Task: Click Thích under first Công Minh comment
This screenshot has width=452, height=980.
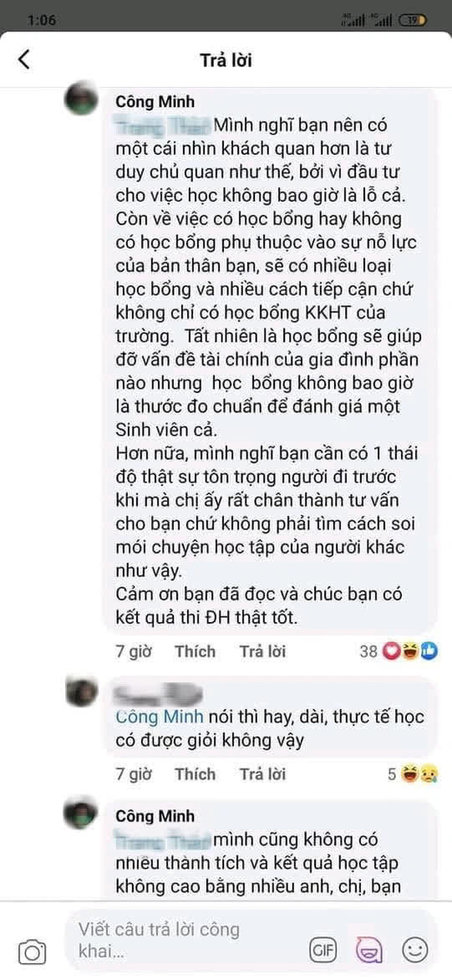Action: coord(194,651)
